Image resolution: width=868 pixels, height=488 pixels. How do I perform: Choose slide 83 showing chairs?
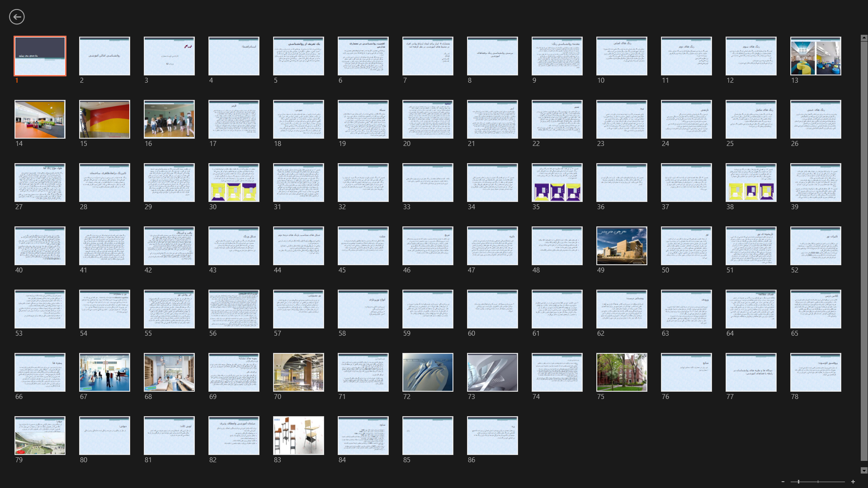click(298, 436)
